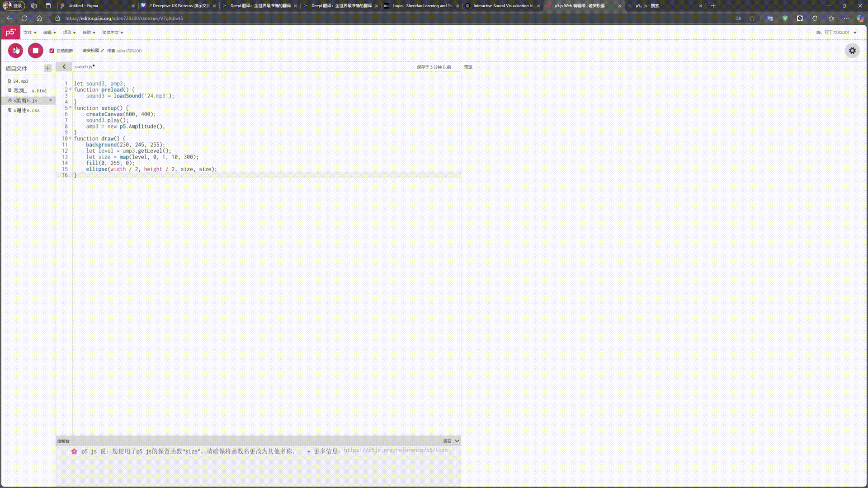Open the 文件 (File) menu

point(30,33)
